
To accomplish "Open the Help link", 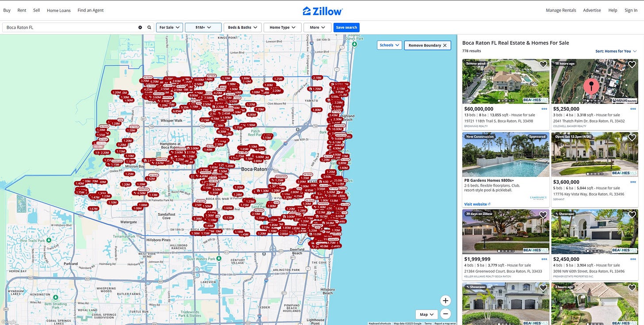I will coord(613,10).
